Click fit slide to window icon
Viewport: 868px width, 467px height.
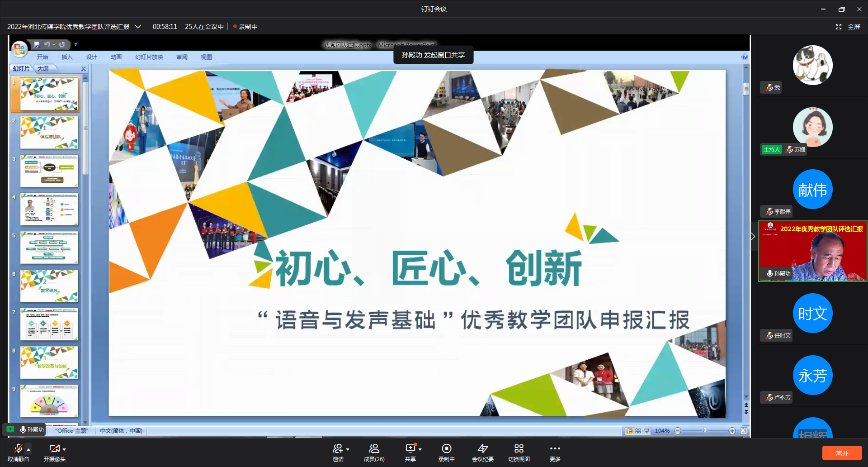(x=743, y=431)
